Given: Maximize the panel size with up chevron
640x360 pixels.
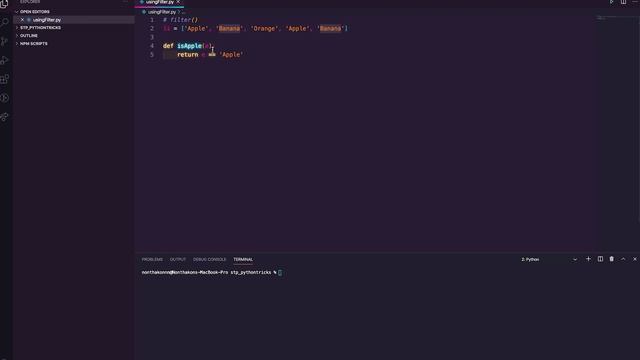Looking at the screenshot, I should pos(623,259).
